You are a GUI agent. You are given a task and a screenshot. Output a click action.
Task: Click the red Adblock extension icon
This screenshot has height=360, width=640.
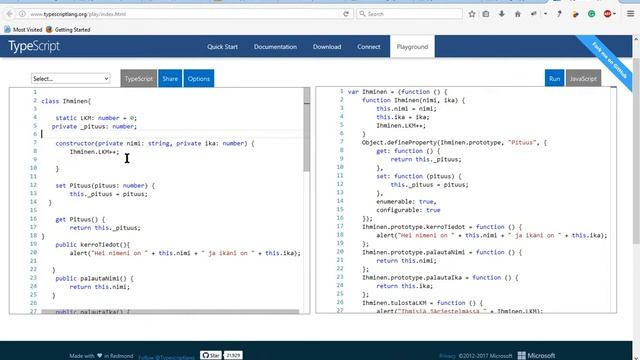pos(608,14)
